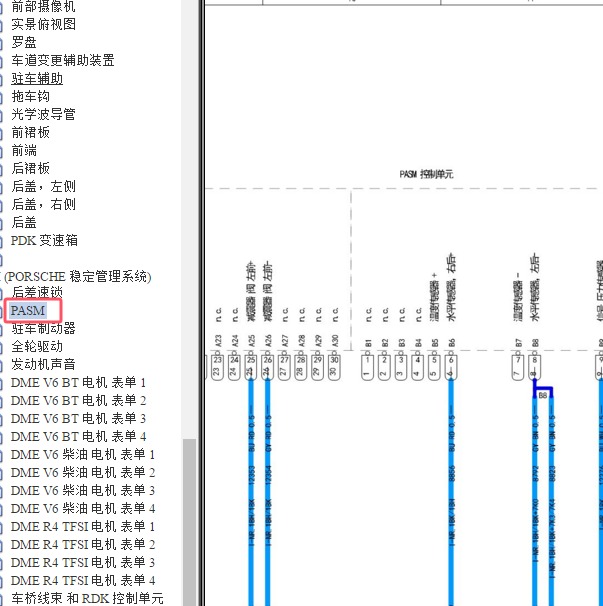Select the 后裙板 entry
Viewport: 603px width, 606px height.
tap(31, 169)
